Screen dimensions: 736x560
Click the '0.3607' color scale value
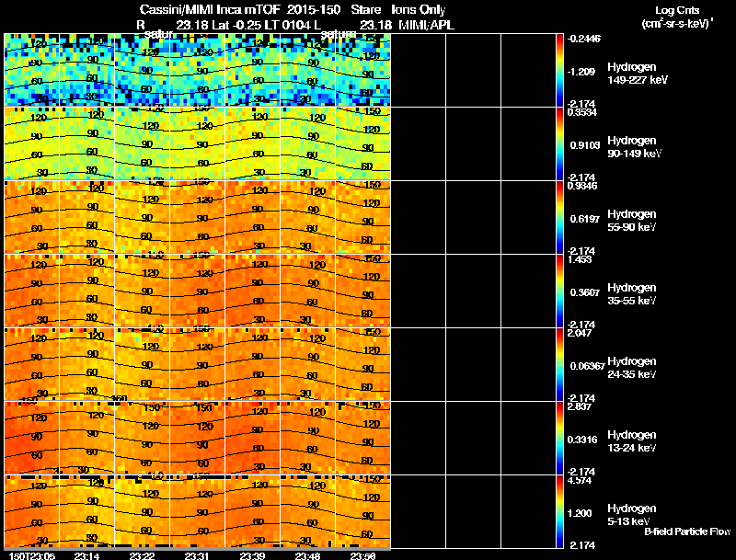coord(585,292)
